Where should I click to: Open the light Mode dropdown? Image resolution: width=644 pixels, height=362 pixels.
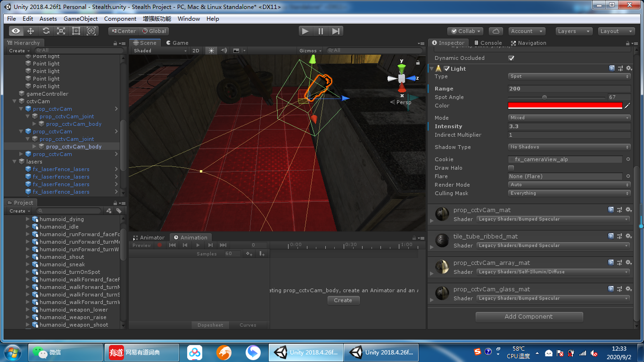570,118
